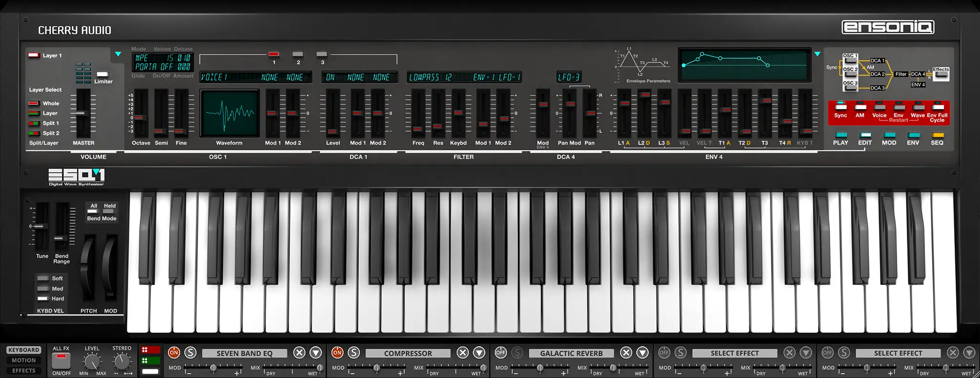This screenshot has height=378, width=980.
Task: Switch to the EFFECTS tab
Action: coord(24,371)
